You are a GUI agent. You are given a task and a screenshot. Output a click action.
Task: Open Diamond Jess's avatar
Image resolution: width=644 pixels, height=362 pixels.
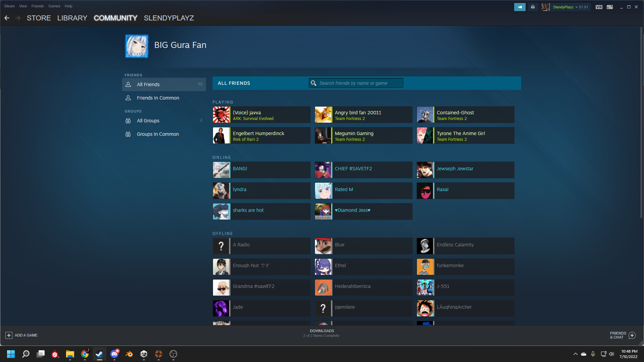[x=323, y=212]
